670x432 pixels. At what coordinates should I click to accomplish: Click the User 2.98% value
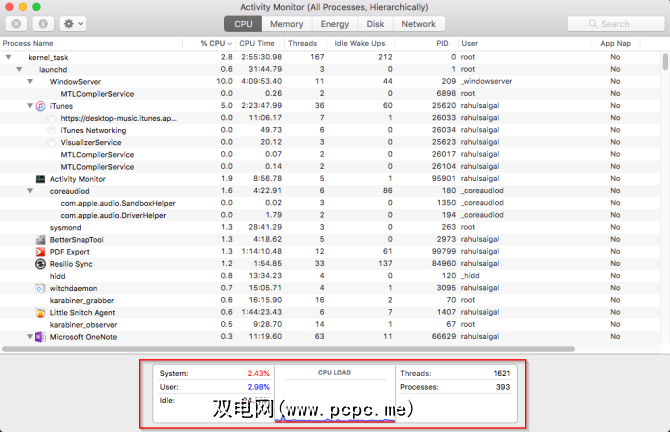(258, 387)
